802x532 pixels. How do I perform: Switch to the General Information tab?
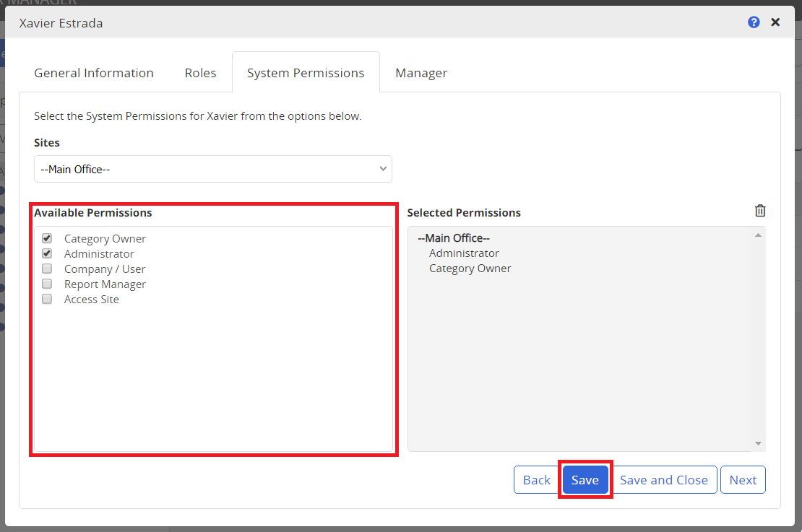[x=93, y=72]
